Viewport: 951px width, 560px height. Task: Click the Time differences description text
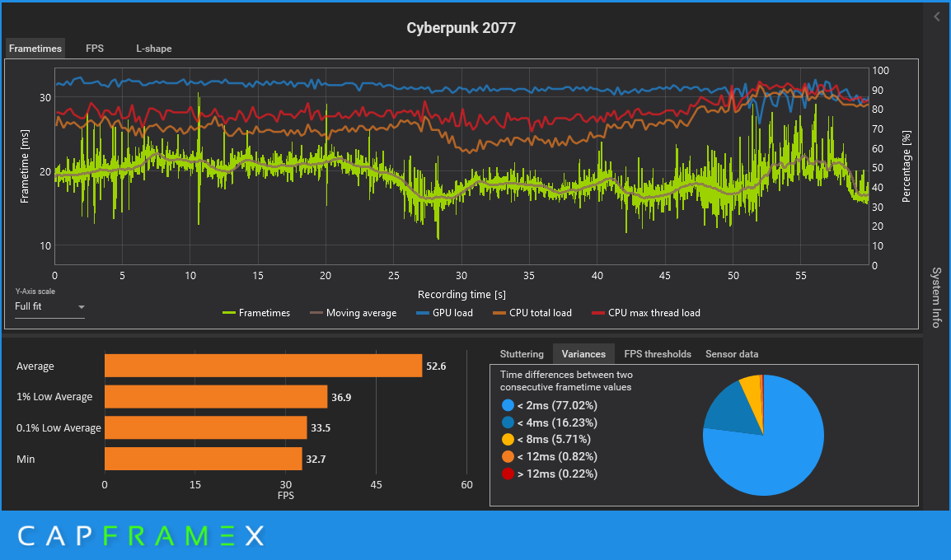point(566,381)
